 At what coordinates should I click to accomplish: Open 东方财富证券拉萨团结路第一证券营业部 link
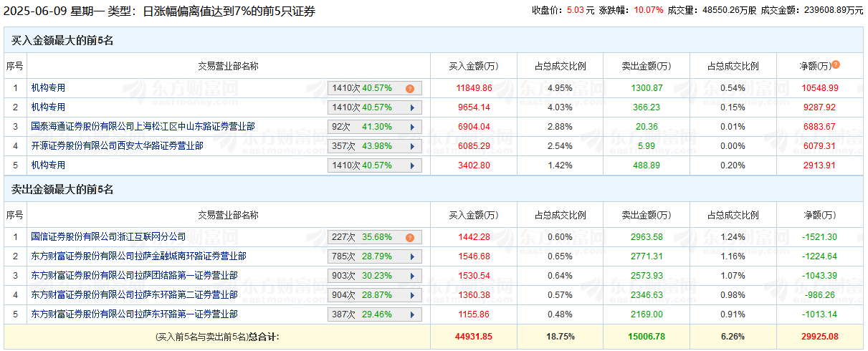pos(134,275)
